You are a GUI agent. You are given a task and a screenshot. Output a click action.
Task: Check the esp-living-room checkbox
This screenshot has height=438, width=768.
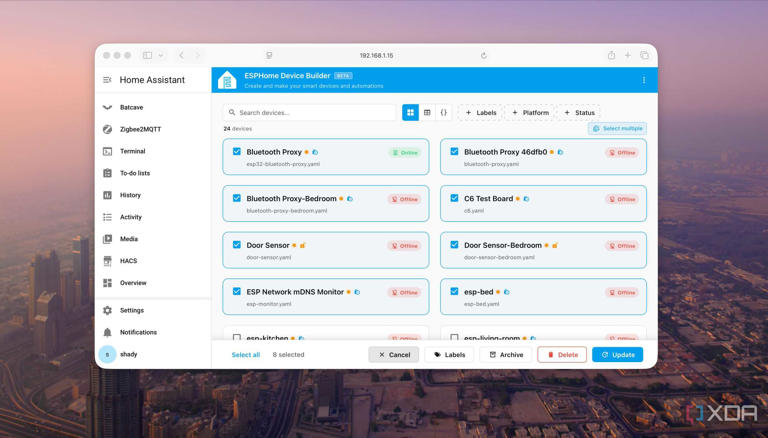click(x=454, y=337)
